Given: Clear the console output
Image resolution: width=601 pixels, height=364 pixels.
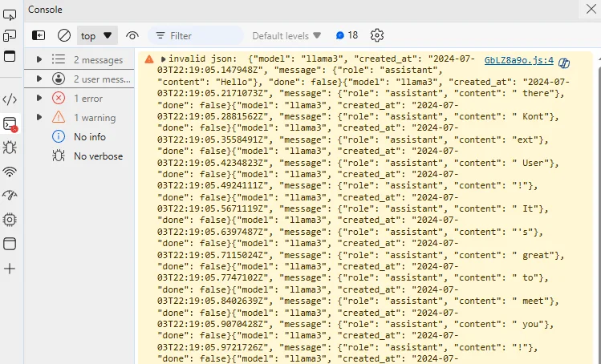Looking at the screenshot, I should 64,35.
